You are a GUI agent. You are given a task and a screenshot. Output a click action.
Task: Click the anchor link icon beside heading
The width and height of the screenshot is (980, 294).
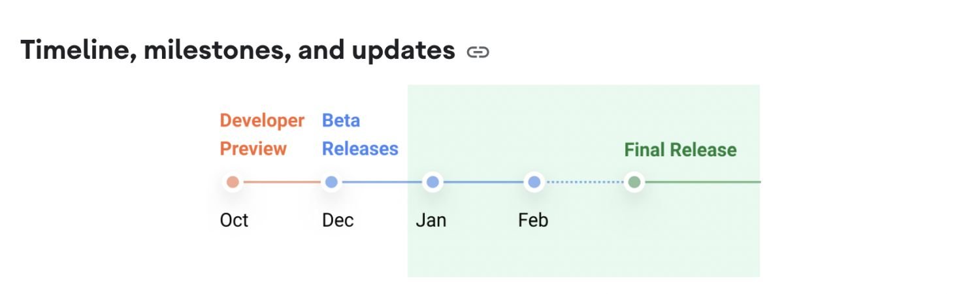pos(478,52)
